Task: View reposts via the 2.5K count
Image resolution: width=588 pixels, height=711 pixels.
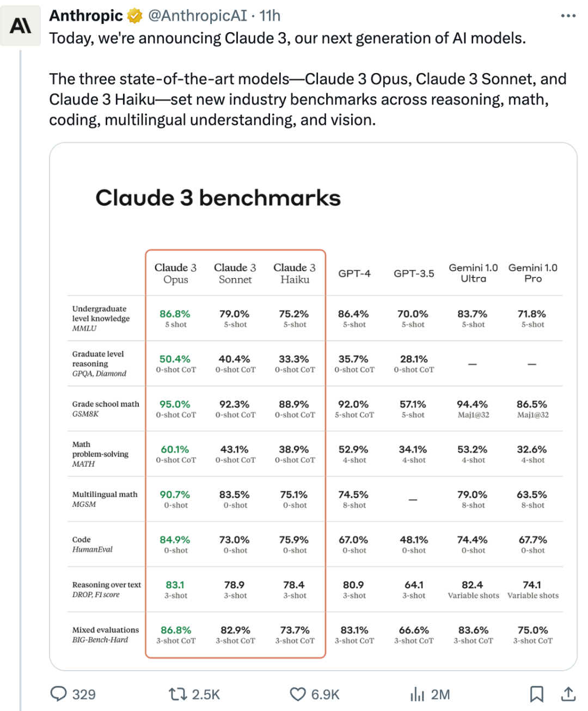Action: pyautogui.click(x=205, y=694)
